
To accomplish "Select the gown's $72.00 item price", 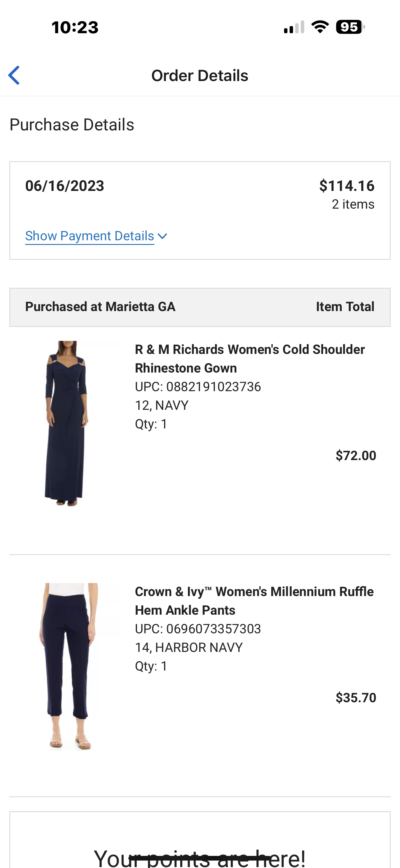I will pos(356,455).
